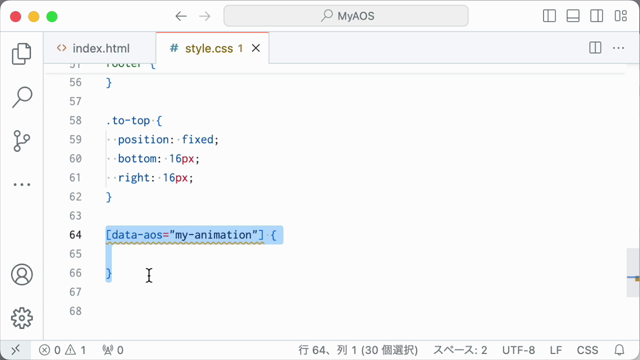Change language mode from CSS
Viewport: 640px width, 360px height.
[x=587, y=350]
